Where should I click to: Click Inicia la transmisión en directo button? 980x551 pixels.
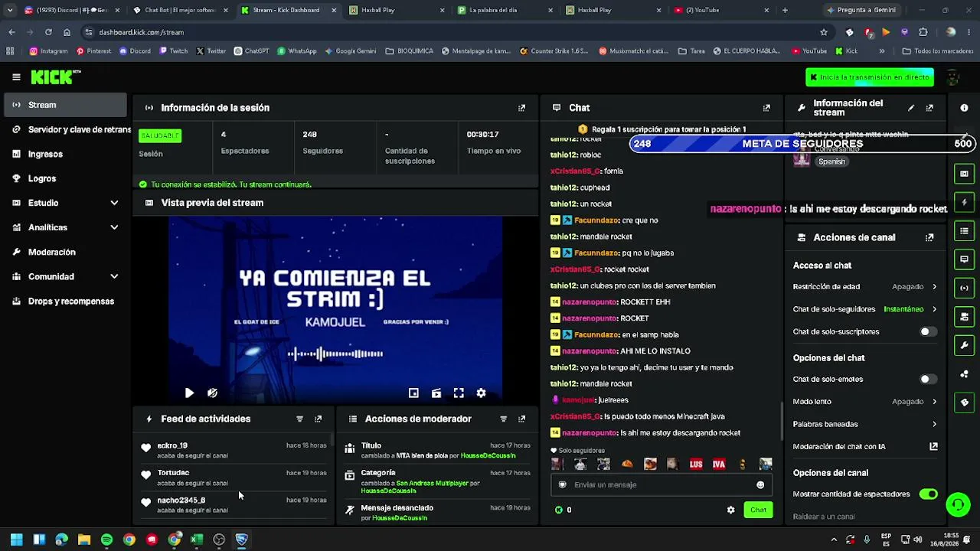(x=870, y=77)
